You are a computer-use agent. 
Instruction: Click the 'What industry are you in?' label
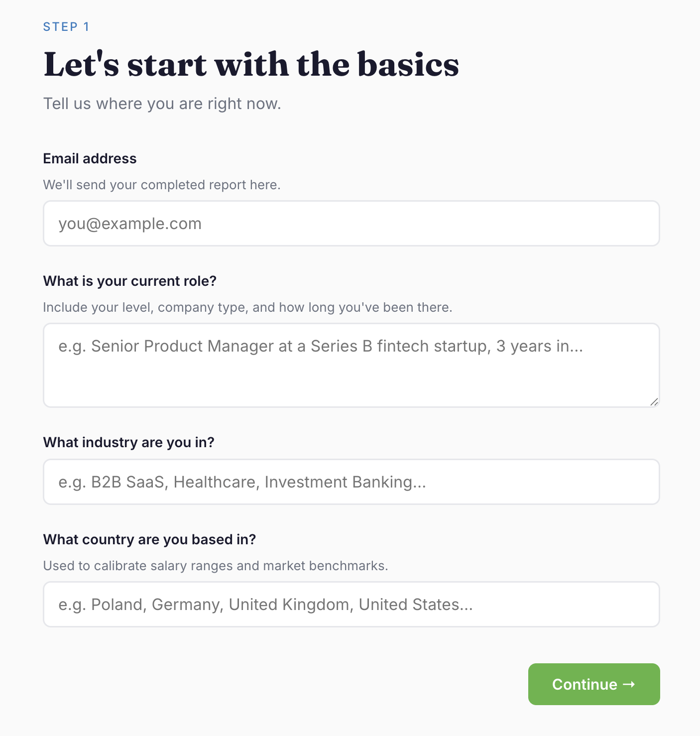[x=128, y=442]
